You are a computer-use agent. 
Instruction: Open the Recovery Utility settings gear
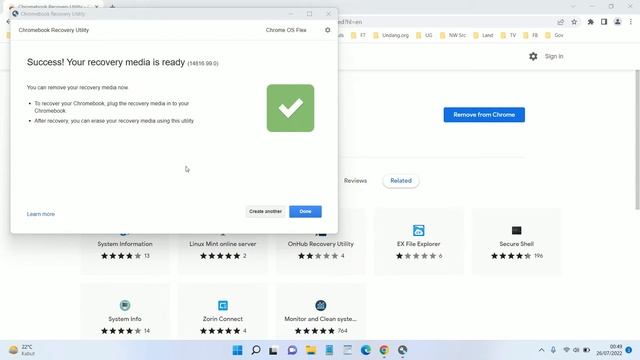coord(327,30)
